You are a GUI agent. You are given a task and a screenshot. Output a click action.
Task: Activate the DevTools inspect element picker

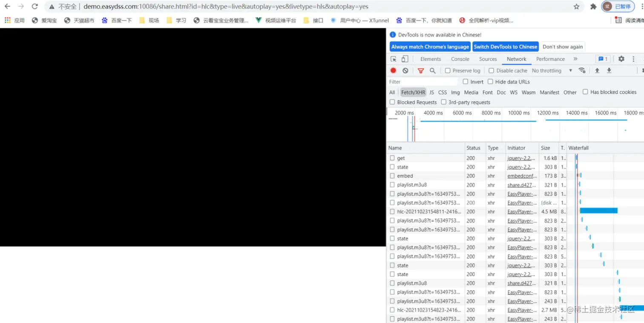click(394, 59)
